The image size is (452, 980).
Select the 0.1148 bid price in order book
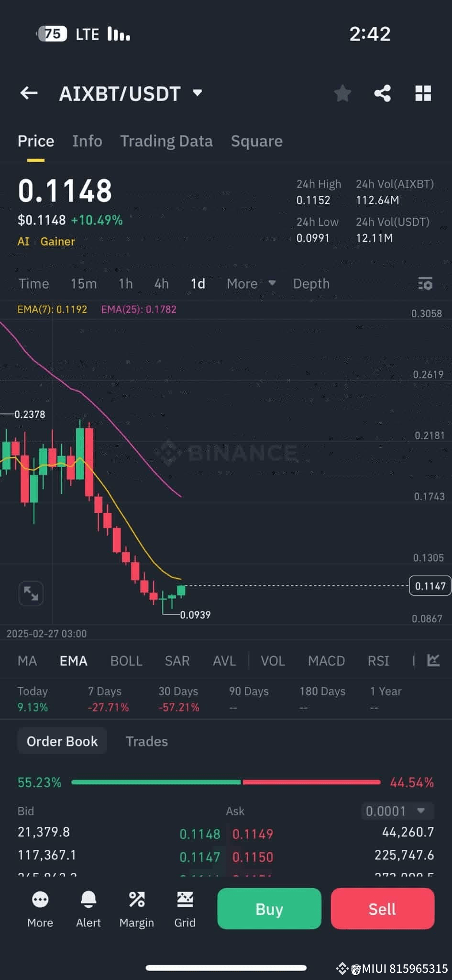point(200,833)
